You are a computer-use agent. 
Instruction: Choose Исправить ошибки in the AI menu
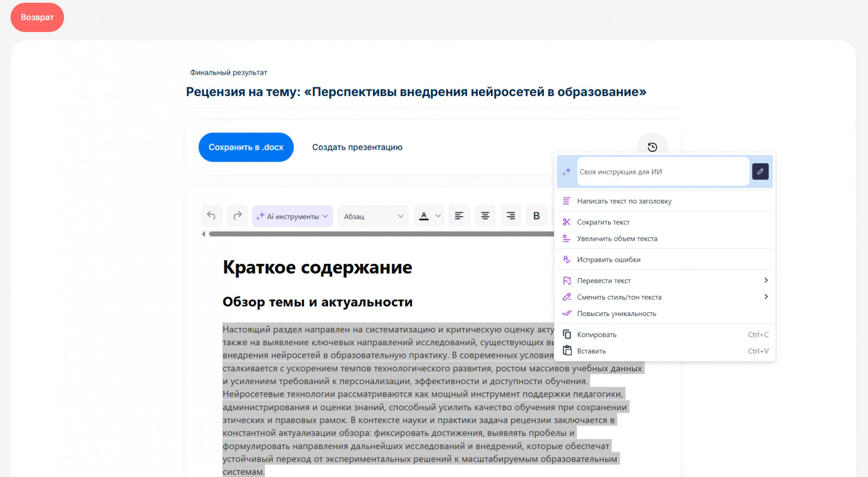click(609, 260)
